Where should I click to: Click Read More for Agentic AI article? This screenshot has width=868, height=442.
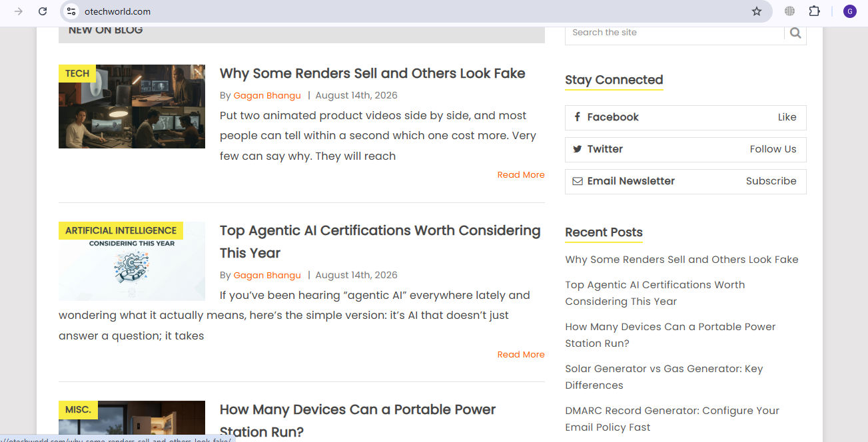click(x=521, y=354)
